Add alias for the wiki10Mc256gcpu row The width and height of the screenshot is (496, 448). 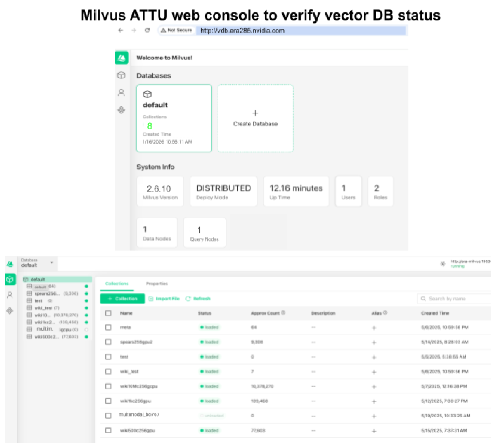(x=374, y=387)
